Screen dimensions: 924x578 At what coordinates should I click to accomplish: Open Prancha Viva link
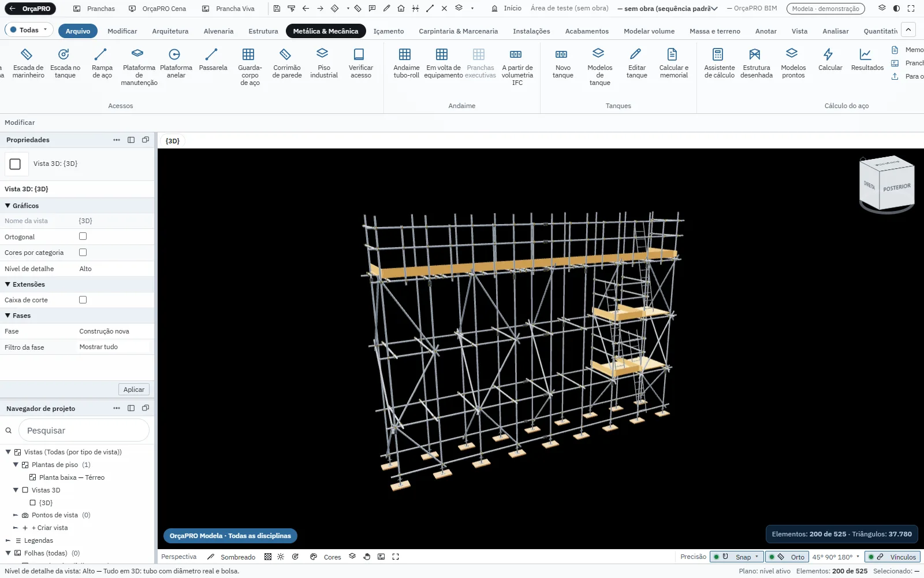[x=229, y=9]
